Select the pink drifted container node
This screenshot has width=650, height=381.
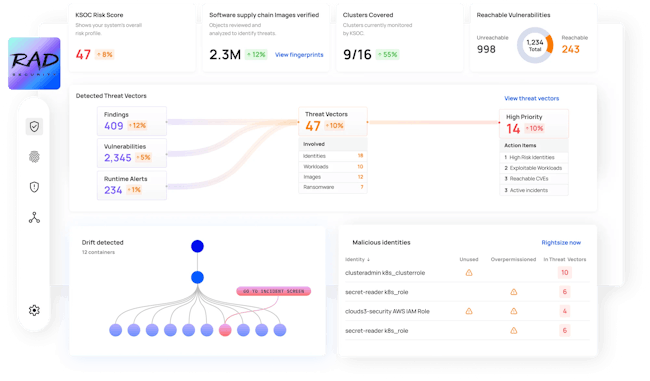(225, 330)
